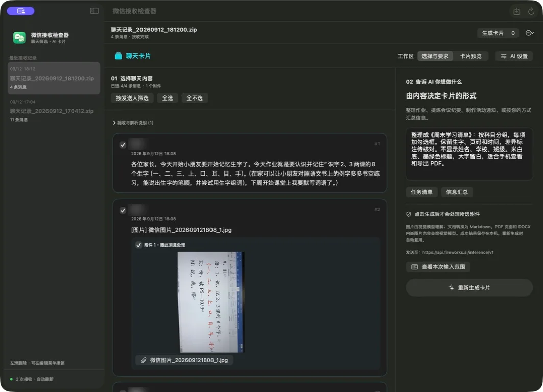Click message #1 text body

(255, 174)
